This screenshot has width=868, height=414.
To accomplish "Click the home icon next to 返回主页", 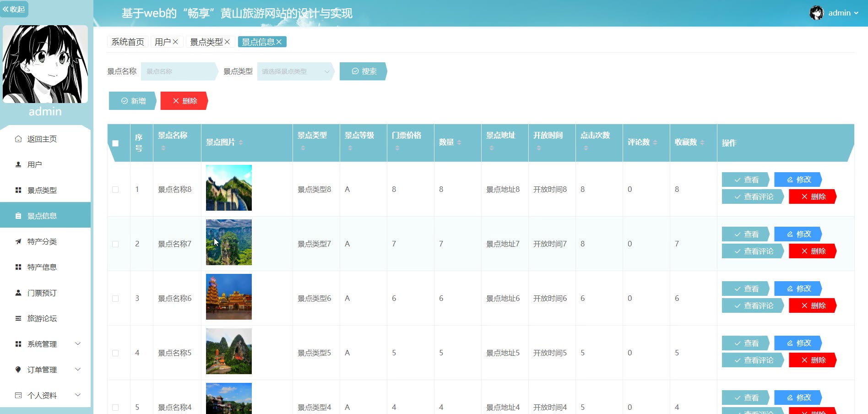I will pos(18,139).
